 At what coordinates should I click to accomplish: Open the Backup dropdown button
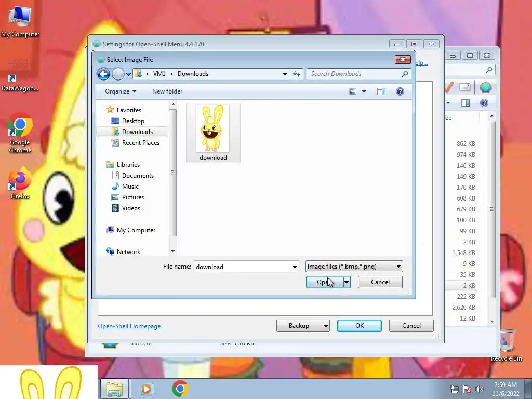point(303,326)
